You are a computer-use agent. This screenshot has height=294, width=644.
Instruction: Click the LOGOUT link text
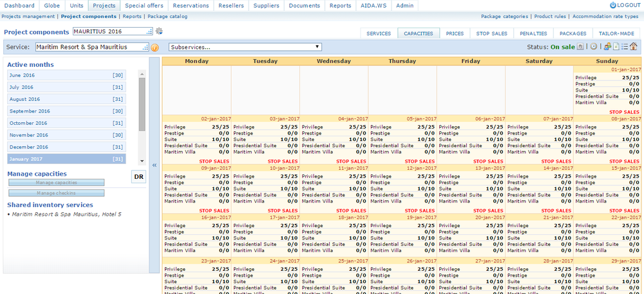point(629,5)
